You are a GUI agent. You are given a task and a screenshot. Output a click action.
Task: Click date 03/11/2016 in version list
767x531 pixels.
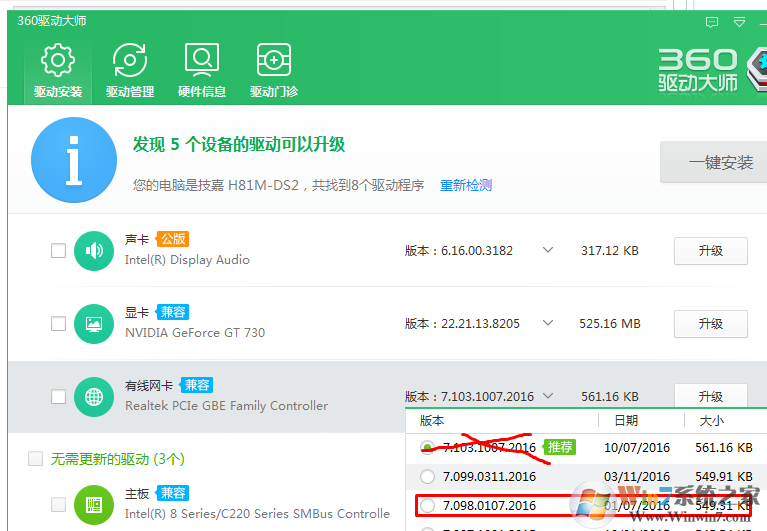click(x=637, y=477)
